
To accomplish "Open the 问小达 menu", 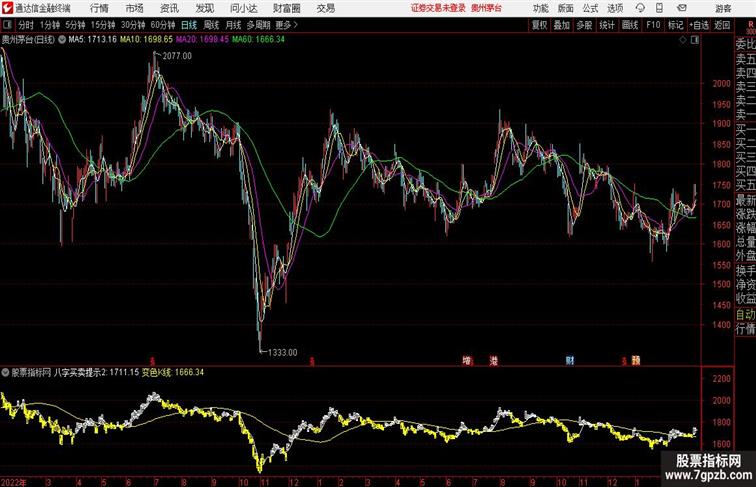I will 243,8.
